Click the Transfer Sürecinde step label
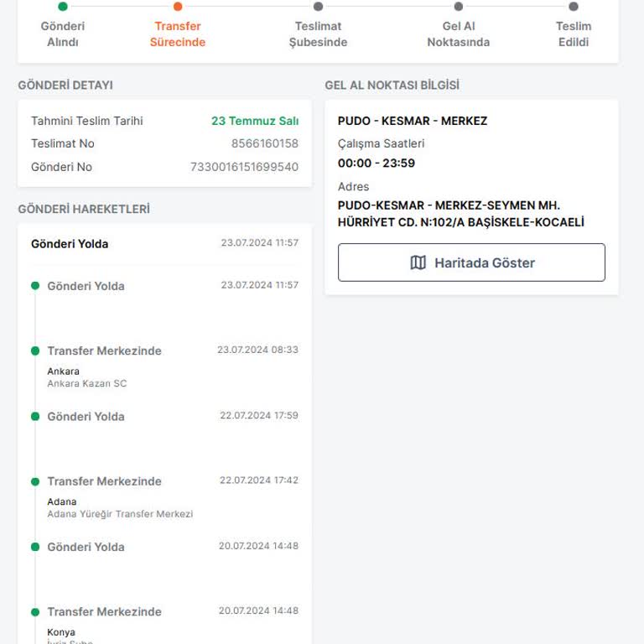The height and width of the screenshot is (644, 644). click(178, 34)
